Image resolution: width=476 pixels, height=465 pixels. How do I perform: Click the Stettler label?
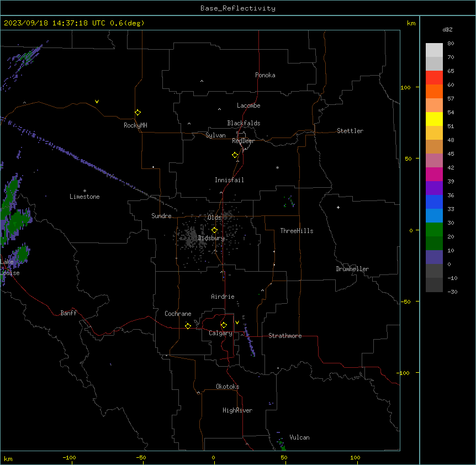point(350,131)
